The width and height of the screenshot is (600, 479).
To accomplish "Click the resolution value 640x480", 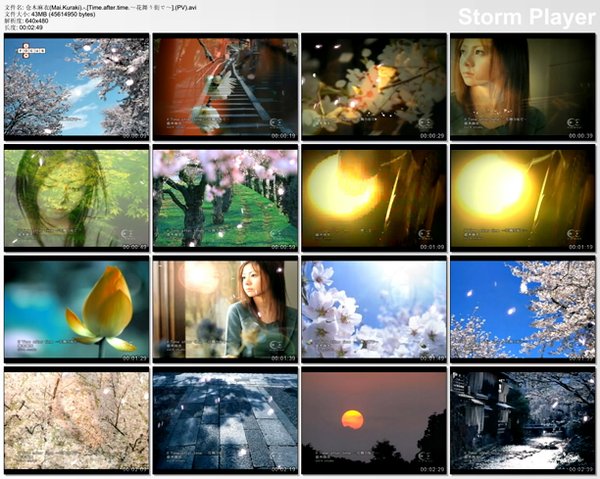I will click(x=37, y=21).
